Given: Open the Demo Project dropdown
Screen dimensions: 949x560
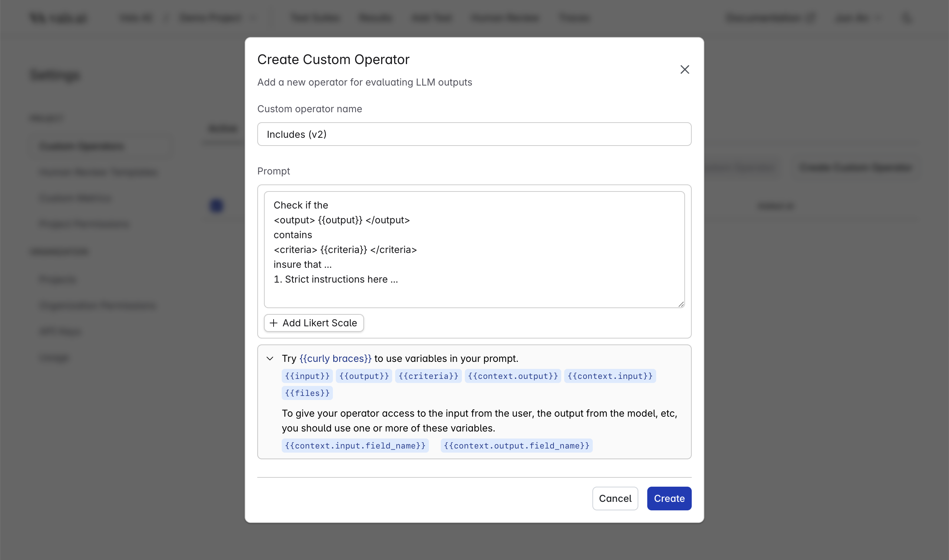Looking at the screenshot, I should point(218,18).
